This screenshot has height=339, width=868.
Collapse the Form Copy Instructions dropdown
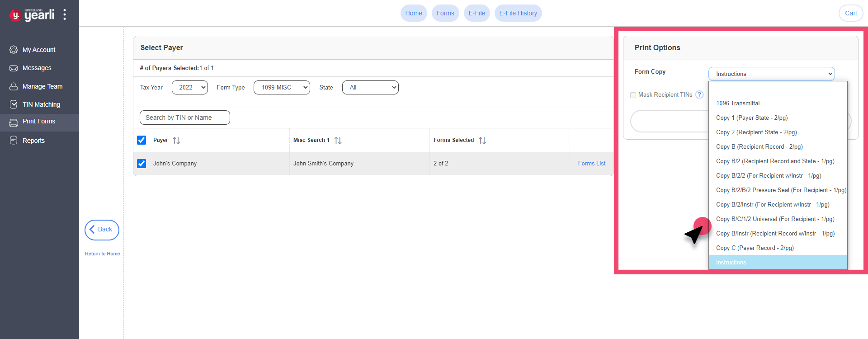(772, 74)
